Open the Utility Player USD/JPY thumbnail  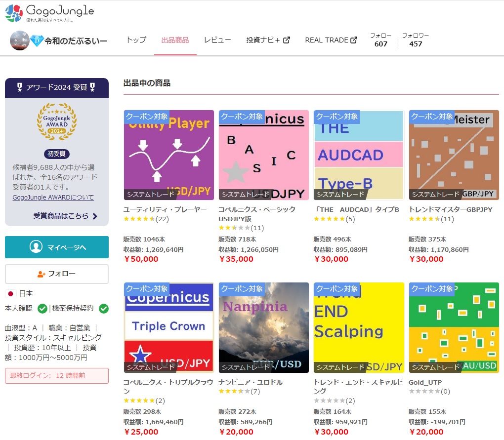[x=169, y=155]
